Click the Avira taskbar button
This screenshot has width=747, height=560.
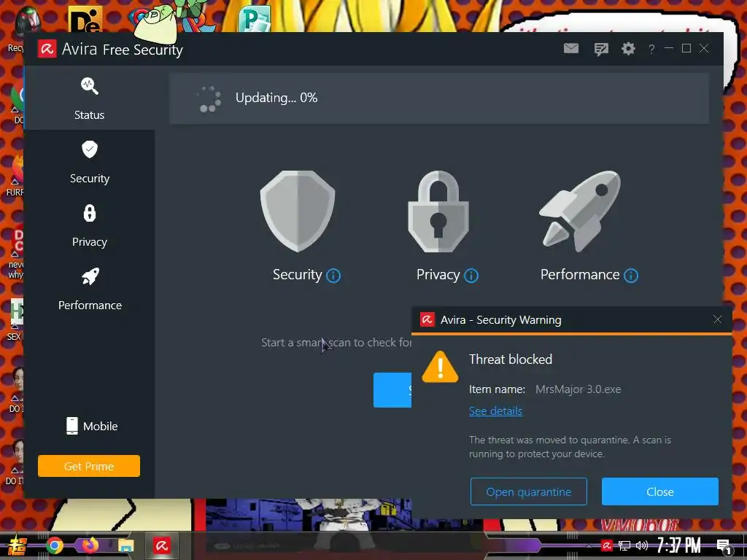click(x=161, y=545)
